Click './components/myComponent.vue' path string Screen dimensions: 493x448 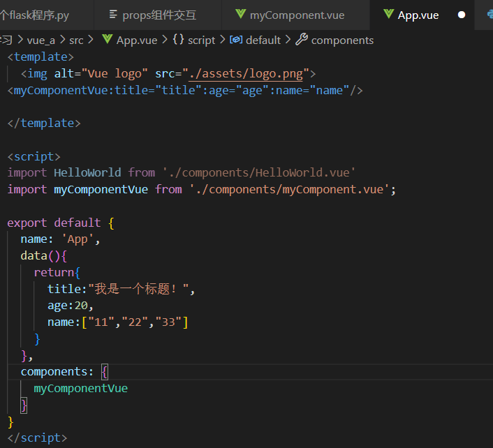point(290,189)
